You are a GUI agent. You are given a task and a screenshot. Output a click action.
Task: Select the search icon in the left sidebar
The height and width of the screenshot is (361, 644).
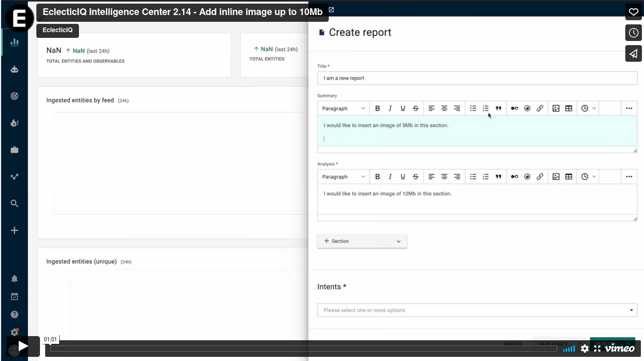coord(14,203)
